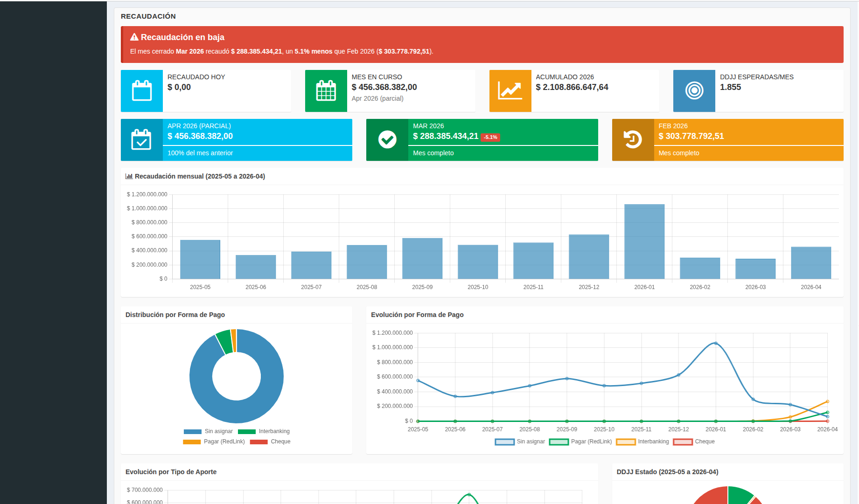Click the calendar check icon for Apr 2026

tap(141, 140)
